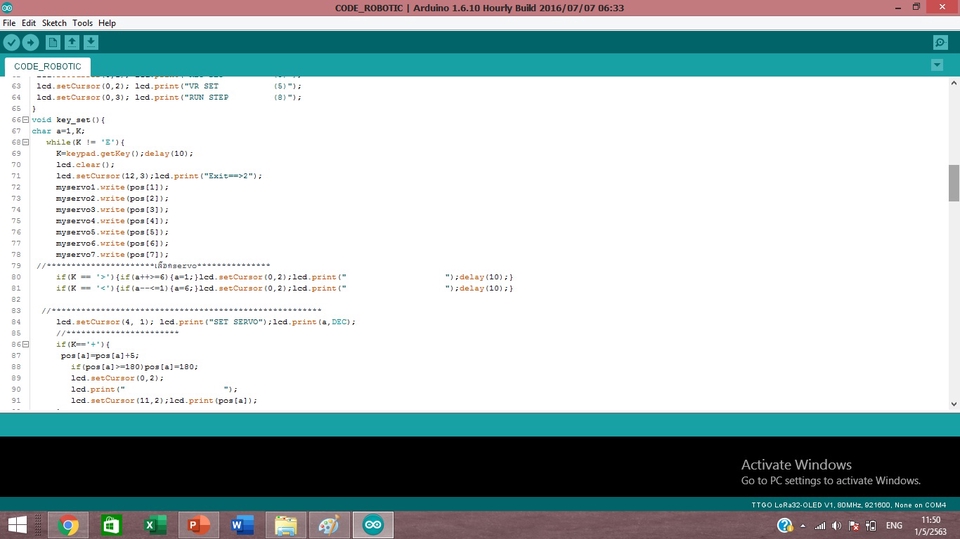Open Windows Store from the taskbar
The image size is (960, 539).
(111, 525)
